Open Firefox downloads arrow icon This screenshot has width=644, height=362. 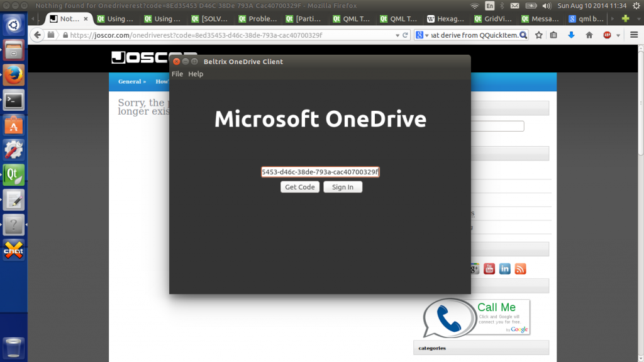pyautogui.click(x=571, y=35)
